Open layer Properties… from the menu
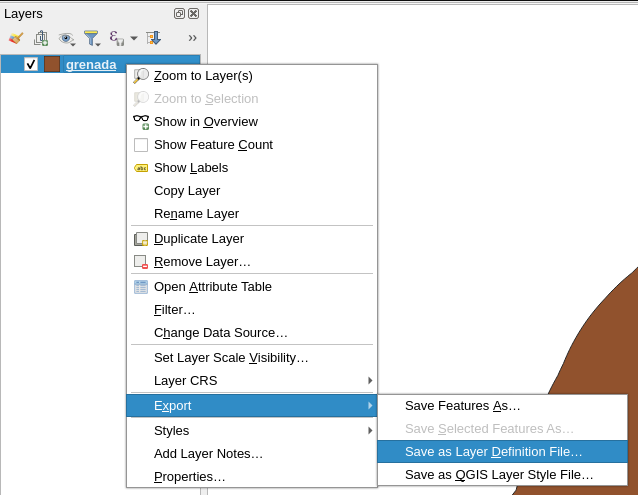This screenshot has height=495, width=638. click(x=252, y=477)
